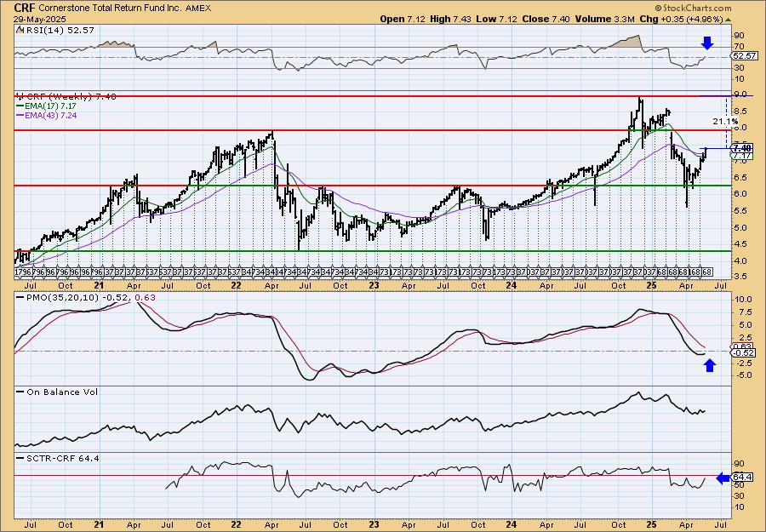
Task: Click the 50 level on the SCTR axis
Action: tap(739, 485)
